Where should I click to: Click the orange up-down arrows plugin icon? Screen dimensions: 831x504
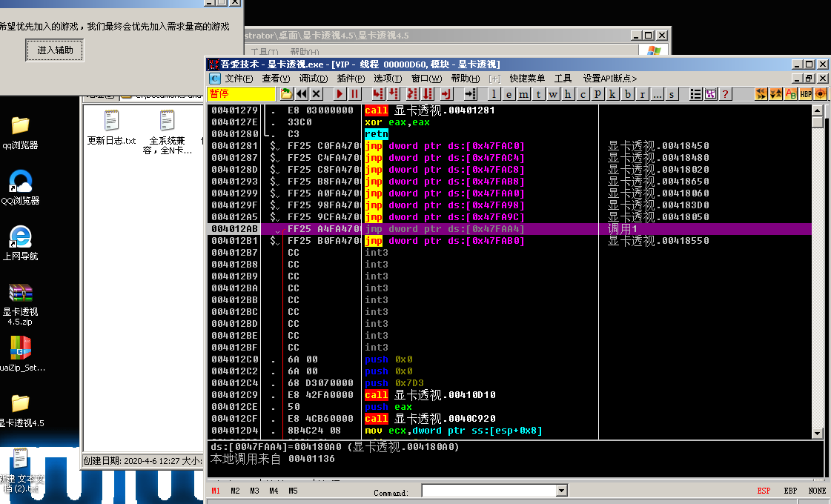pos(776,94)
